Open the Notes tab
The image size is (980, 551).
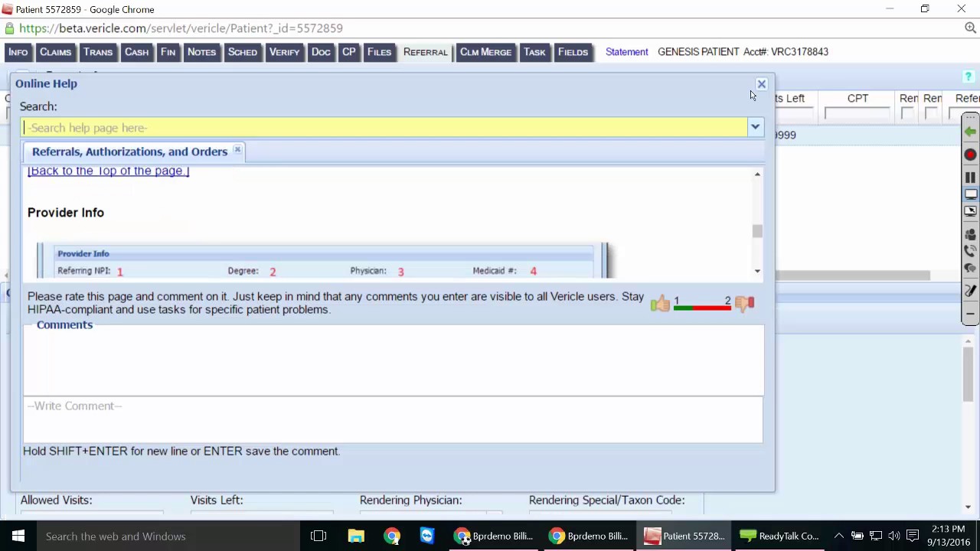[x=201, y=52]
